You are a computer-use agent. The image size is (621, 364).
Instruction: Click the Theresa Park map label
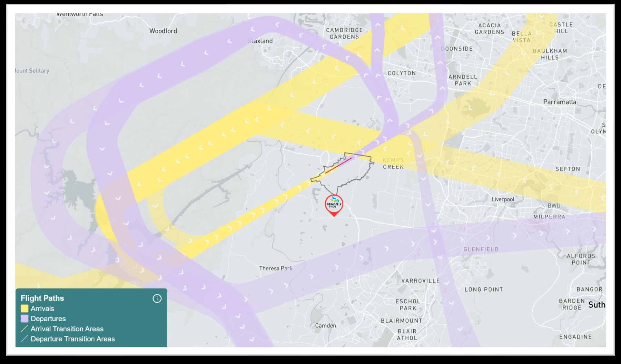pos(276,268)
